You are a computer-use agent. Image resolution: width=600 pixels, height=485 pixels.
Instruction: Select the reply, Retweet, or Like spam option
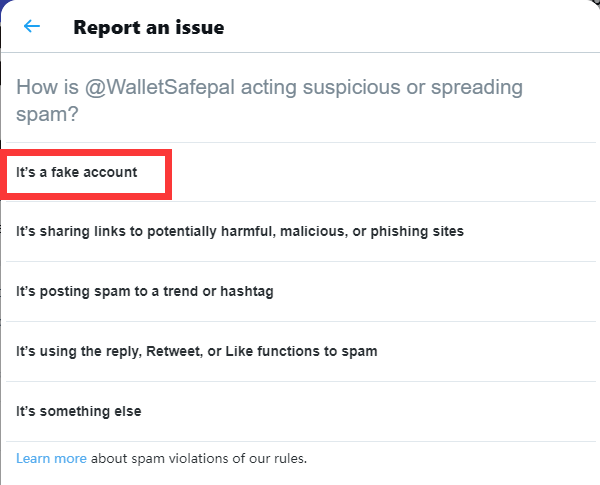tap(196, 351)
